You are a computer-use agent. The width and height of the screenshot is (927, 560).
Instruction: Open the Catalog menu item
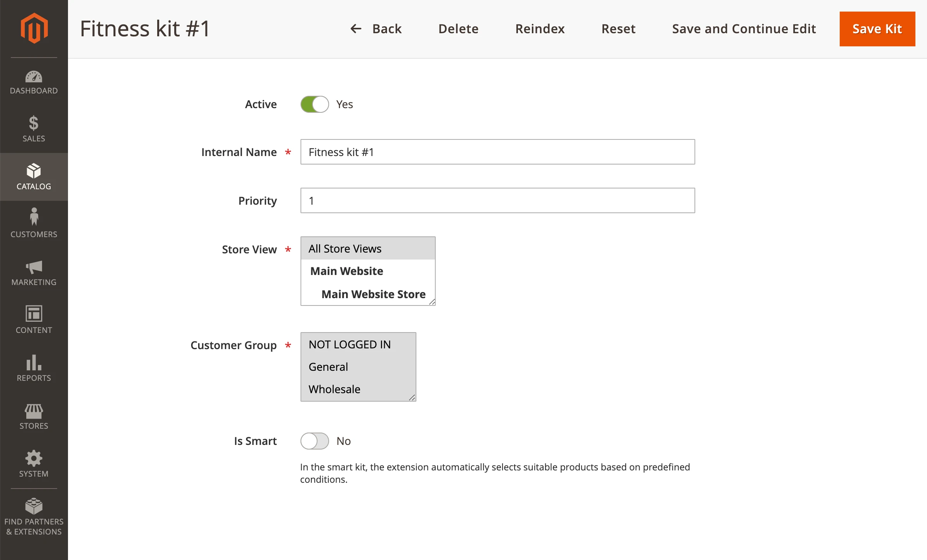[34, 177]
